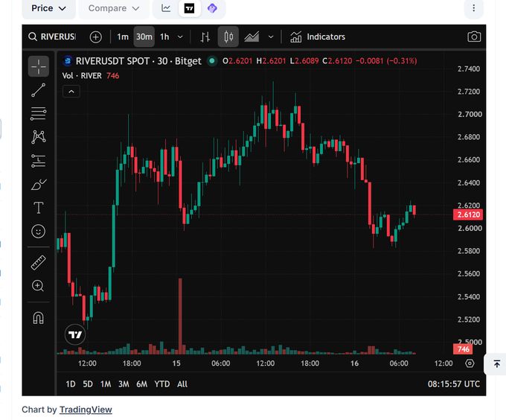506x420 pixels.
Task: Switch to TradingView chart view
Action: (x=190, y=8)
